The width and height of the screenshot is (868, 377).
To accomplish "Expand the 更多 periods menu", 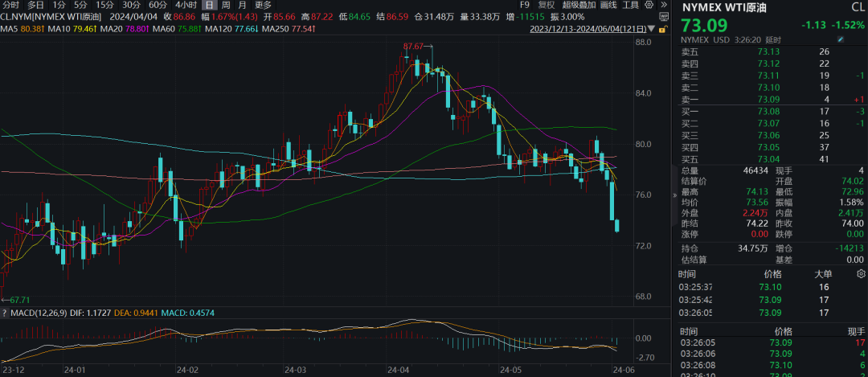I will tap(264, 5).
